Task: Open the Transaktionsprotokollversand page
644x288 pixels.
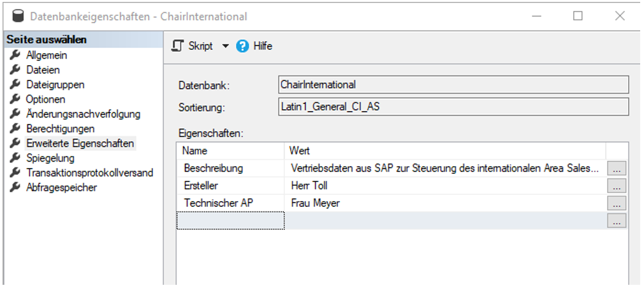Action: click(89, 173)
